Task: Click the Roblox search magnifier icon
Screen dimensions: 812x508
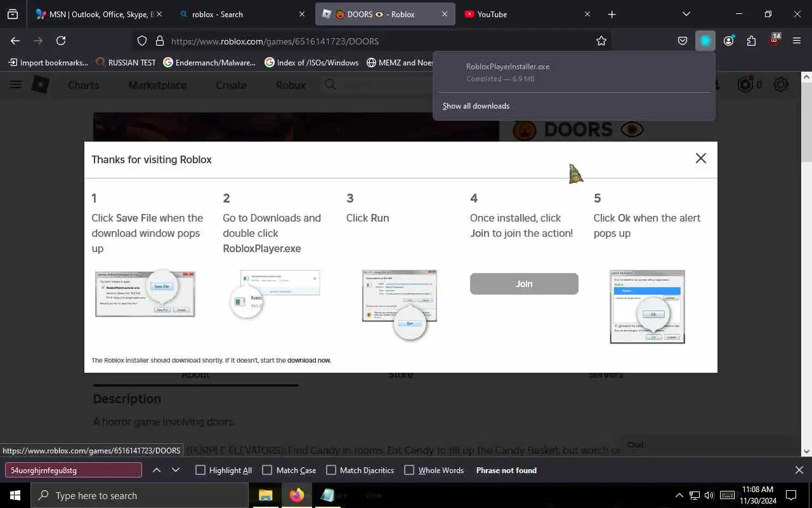Action: tap(331, 84)
